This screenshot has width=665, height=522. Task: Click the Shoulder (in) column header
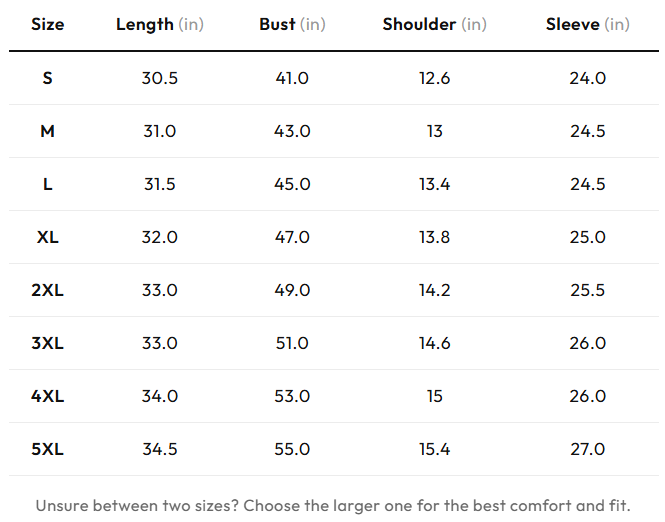434,24
